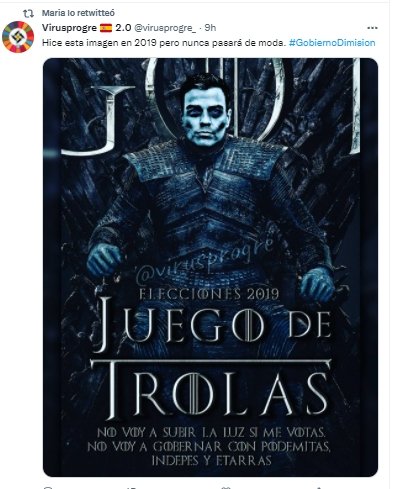Click the Virusprogre display name
This screenshot has height=489, width=404.
pos(69,28)
